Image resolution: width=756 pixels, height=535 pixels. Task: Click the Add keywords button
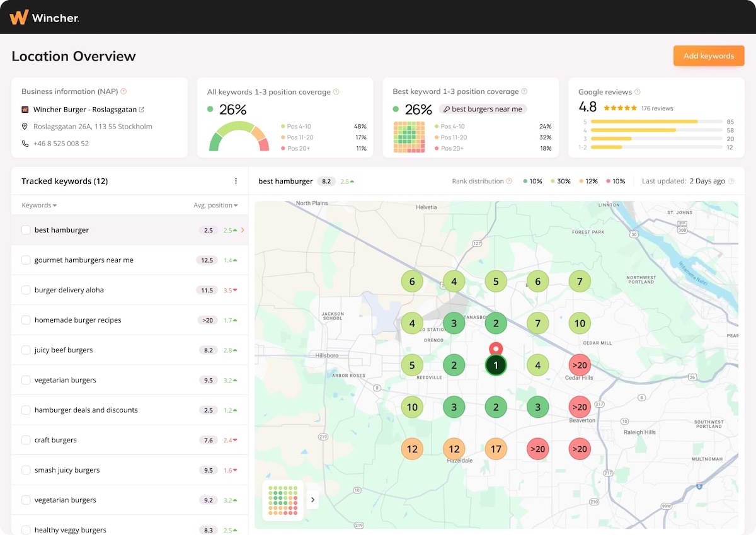709,55
